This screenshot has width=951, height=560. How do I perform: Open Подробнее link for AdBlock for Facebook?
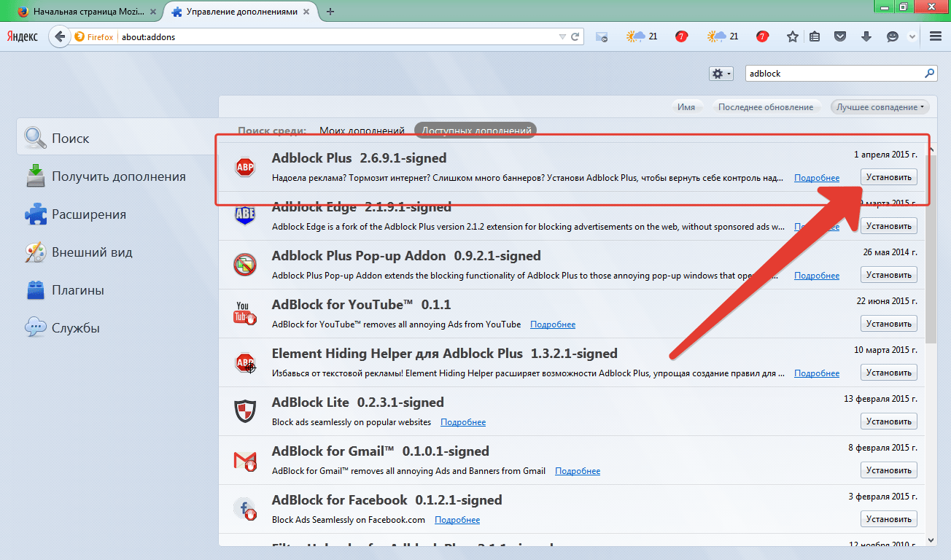pos(457,520)
